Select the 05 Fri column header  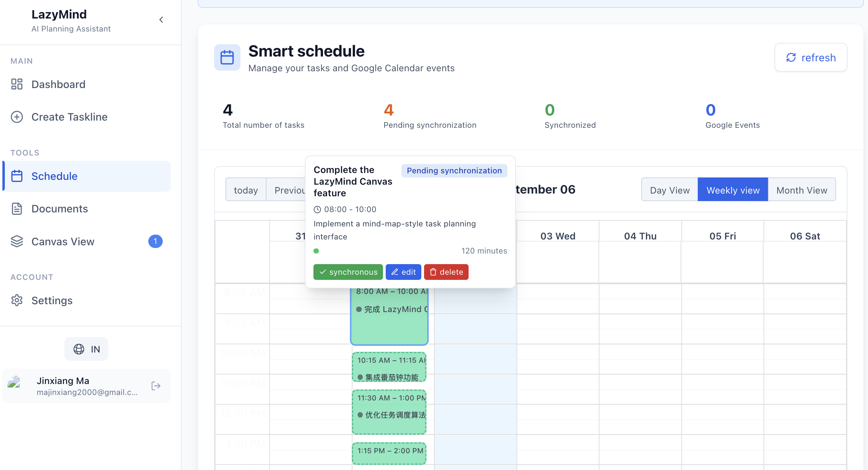[x=722, y=236]
